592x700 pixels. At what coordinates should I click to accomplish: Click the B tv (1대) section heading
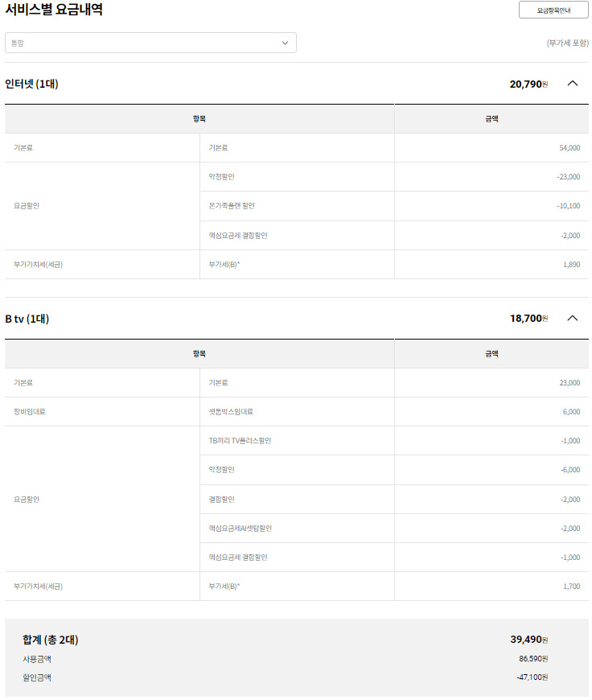point(27,319)
